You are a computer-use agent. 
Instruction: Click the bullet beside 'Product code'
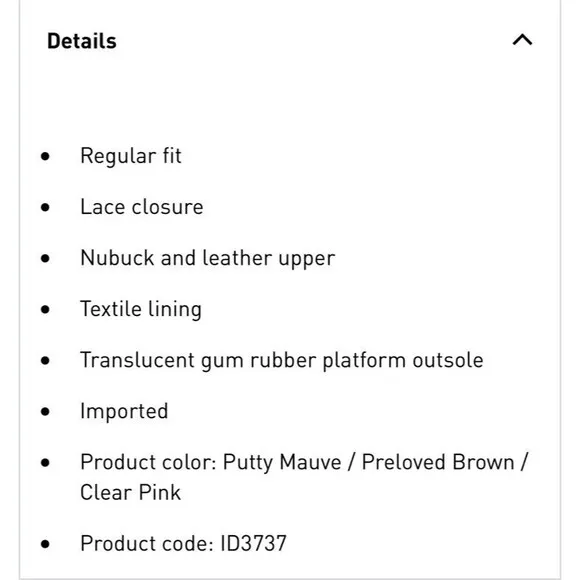click(45, 544)
